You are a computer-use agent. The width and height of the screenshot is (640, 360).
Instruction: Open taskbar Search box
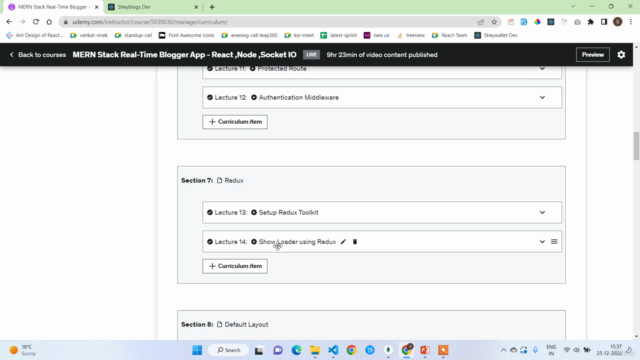pyautogui.click(x=229, y=350)
